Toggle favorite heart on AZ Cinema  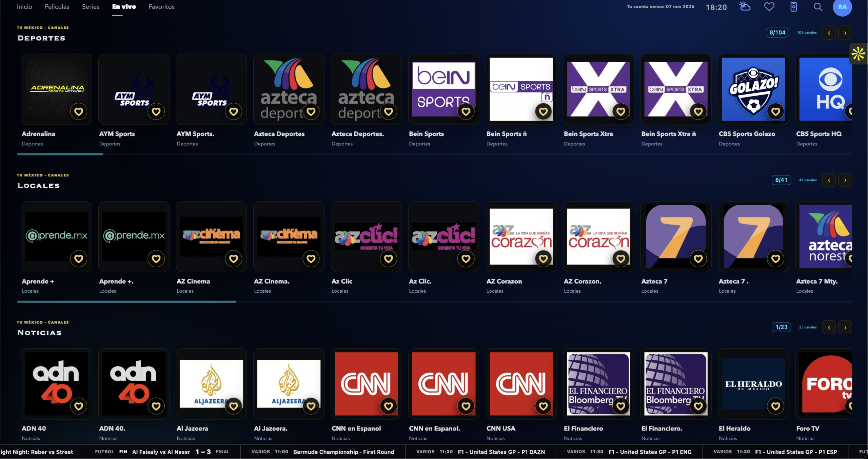(233, 259)
